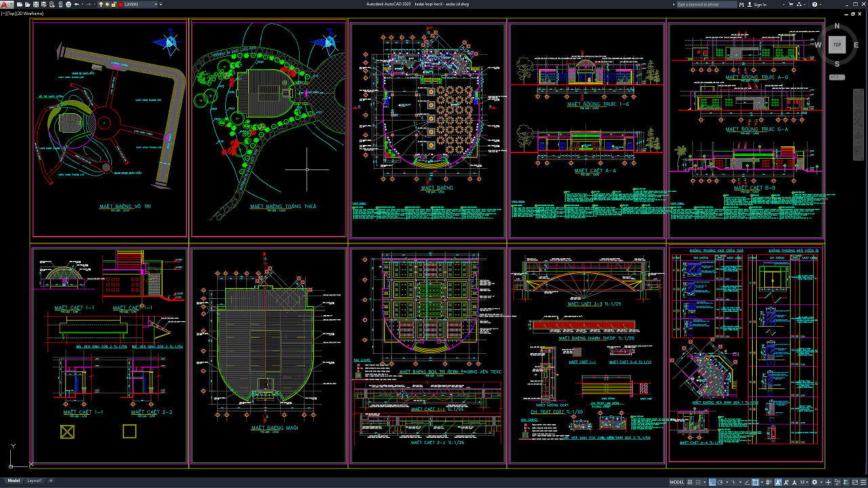Expand the Quick Access toolbar customize arrow
Viewport: 868px width, 488px height.
pyautogui.click(x=161, y=4)
